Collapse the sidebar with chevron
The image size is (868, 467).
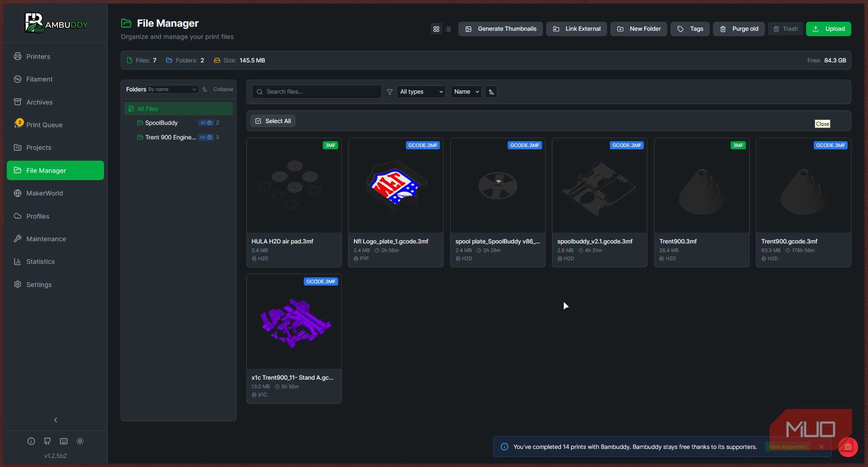coord(56,420)
